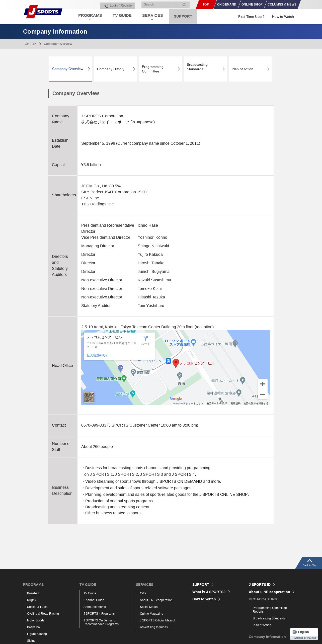Click chevron beside footer SUPPORT
Viewport: 322px width, 644px height.
213,585
